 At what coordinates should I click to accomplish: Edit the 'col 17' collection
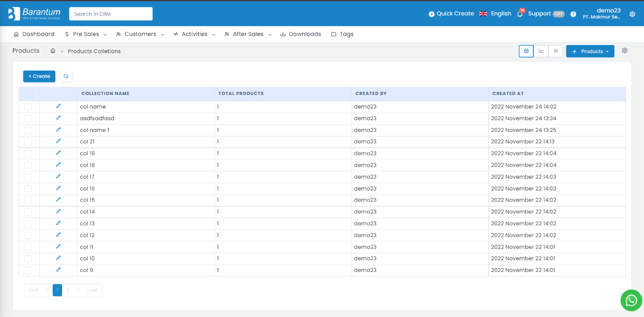point(58,177)
